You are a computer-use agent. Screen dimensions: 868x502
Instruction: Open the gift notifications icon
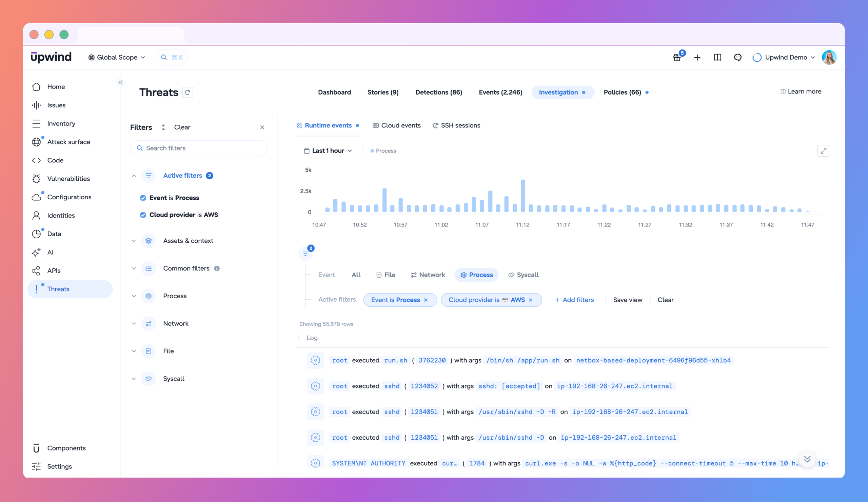point(677,57)
